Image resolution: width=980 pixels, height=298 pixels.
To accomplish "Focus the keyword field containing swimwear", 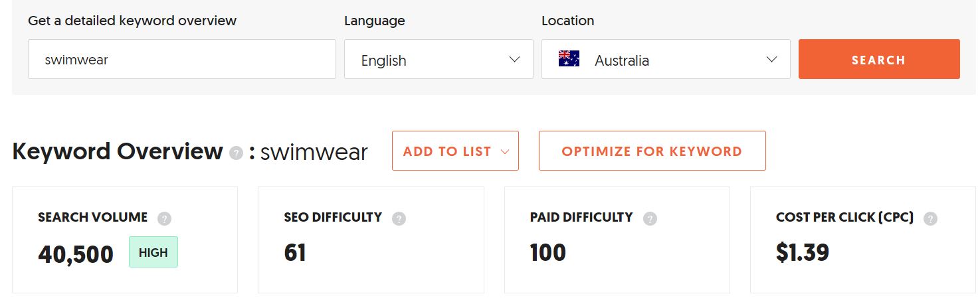I will [182, 59].
